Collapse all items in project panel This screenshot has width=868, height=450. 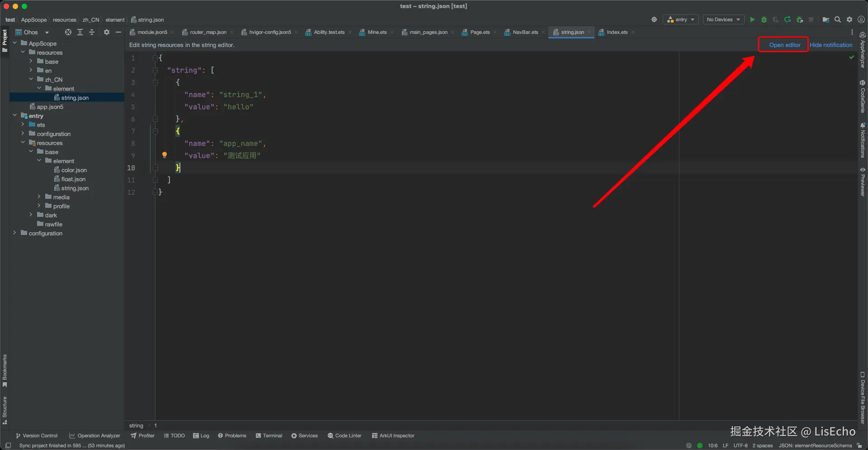point(92,32)
